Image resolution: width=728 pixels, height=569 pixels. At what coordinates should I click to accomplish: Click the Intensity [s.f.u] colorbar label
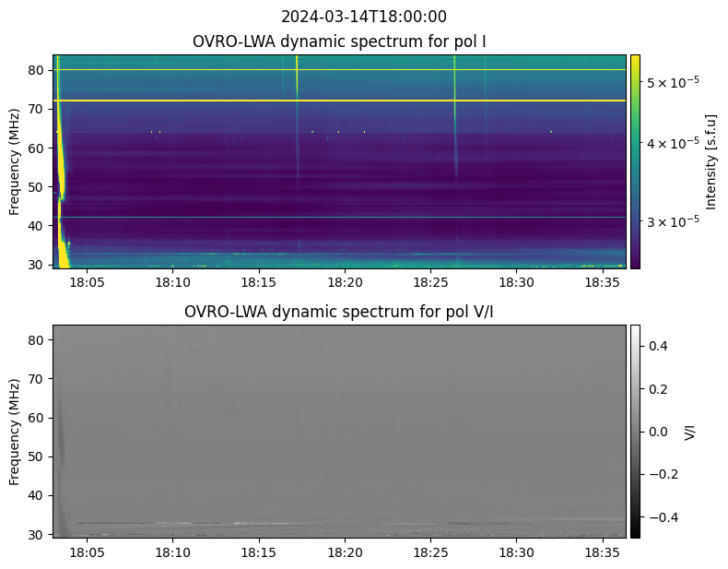pos(710,161)
